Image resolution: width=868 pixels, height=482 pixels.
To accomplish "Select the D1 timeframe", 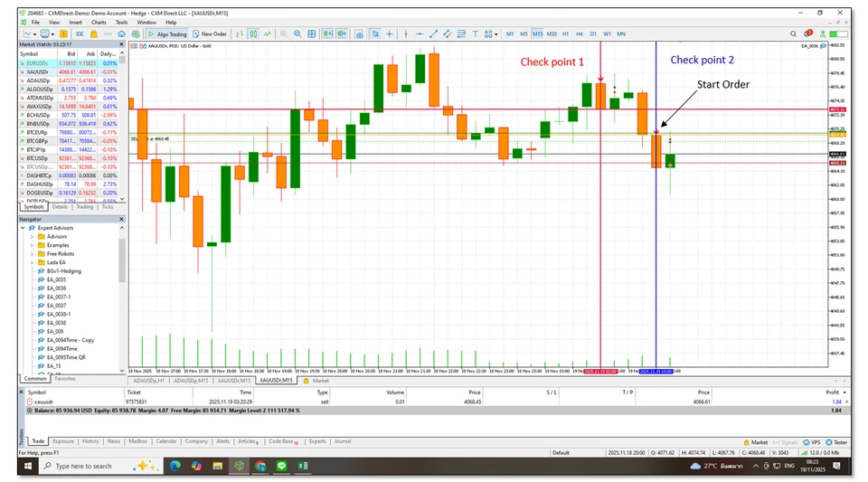I will click(x=593, y=33).
